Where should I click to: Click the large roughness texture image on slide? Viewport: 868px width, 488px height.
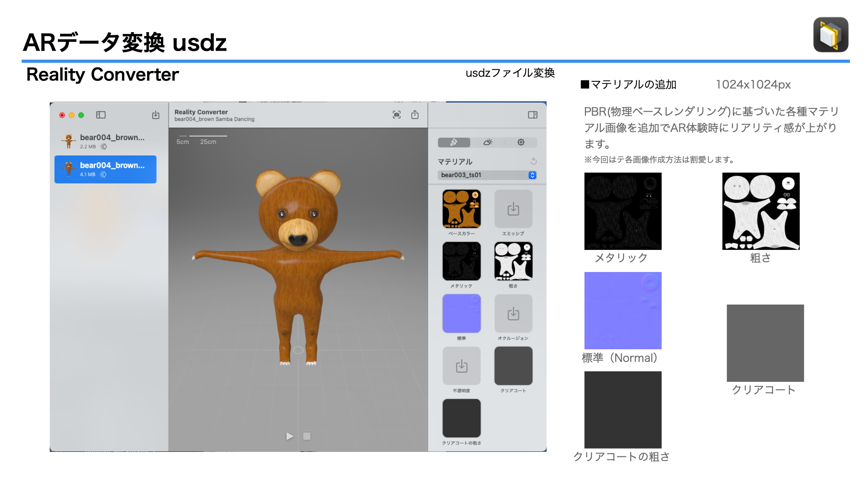pyautogui.click(x=761, y=211)
